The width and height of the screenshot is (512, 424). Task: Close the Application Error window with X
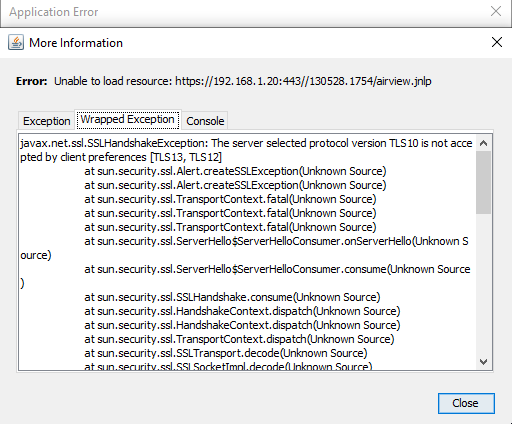tap(496, 11)
